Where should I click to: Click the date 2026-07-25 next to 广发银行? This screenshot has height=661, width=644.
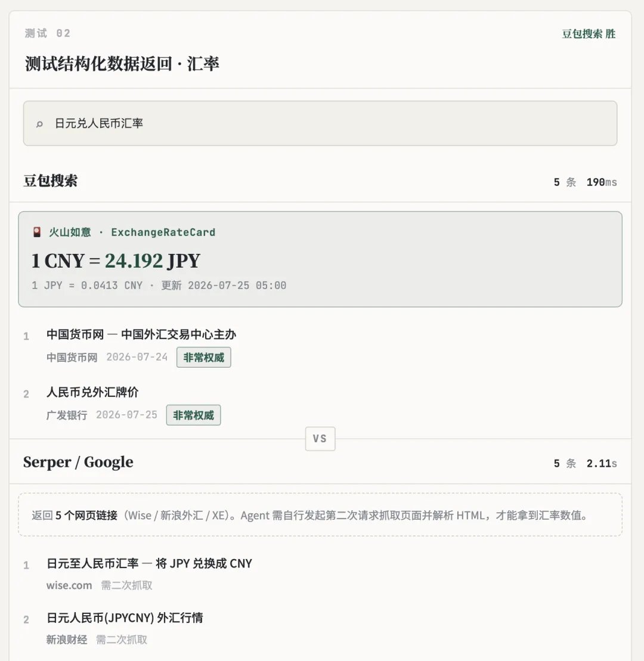(126, 415)
